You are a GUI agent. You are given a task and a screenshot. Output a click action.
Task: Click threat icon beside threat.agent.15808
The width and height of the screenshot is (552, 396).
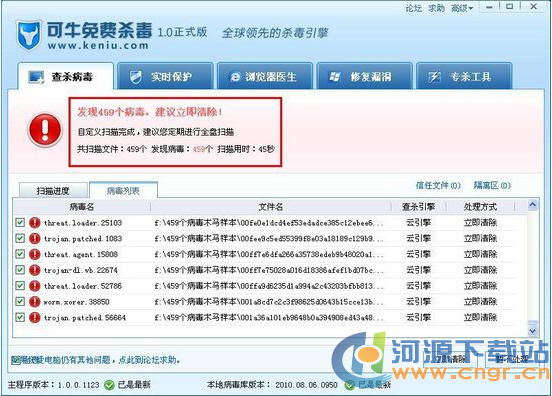34,254
